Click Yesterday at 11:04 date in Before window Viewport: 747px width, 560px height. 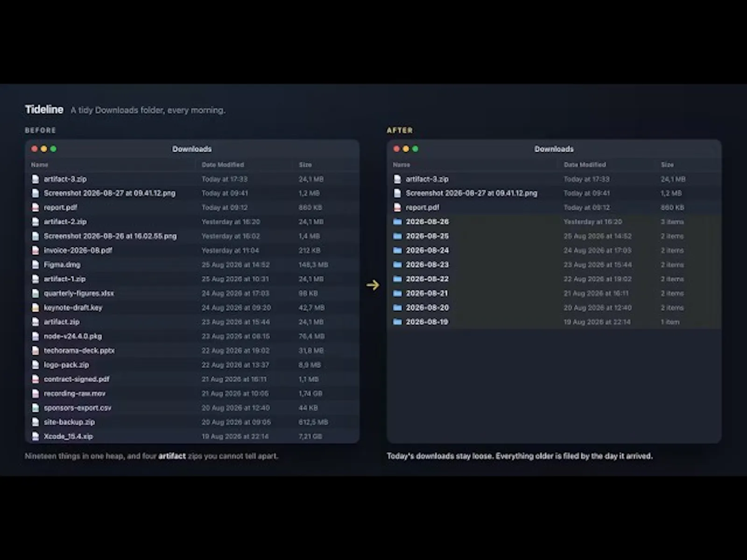point(230,251)
